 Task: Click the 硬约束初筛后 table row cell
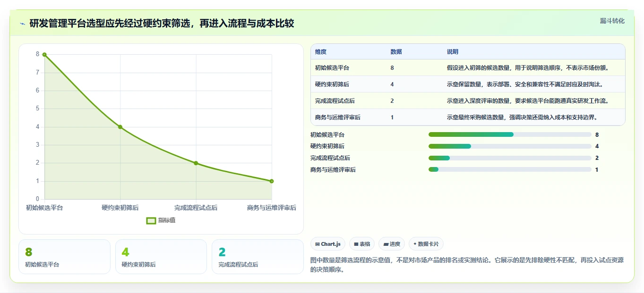pyautogui.click(x=332, y=84)
